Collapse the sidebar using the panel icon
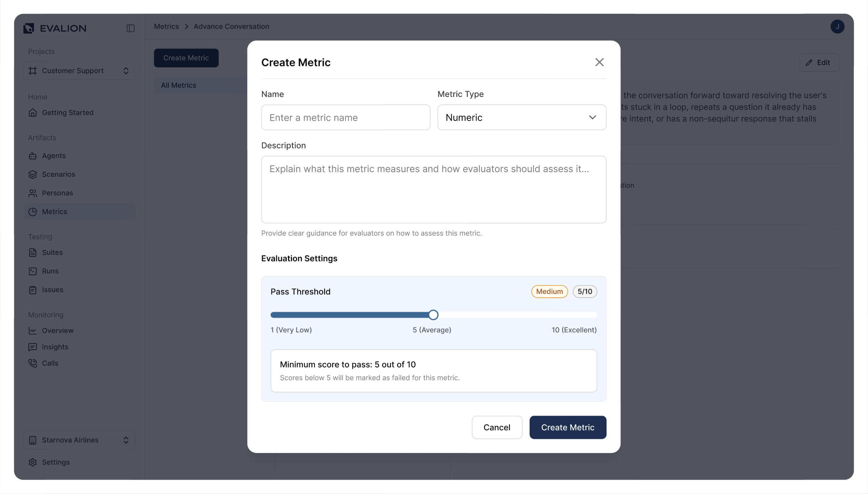868x494 pixels. [131, 28]
